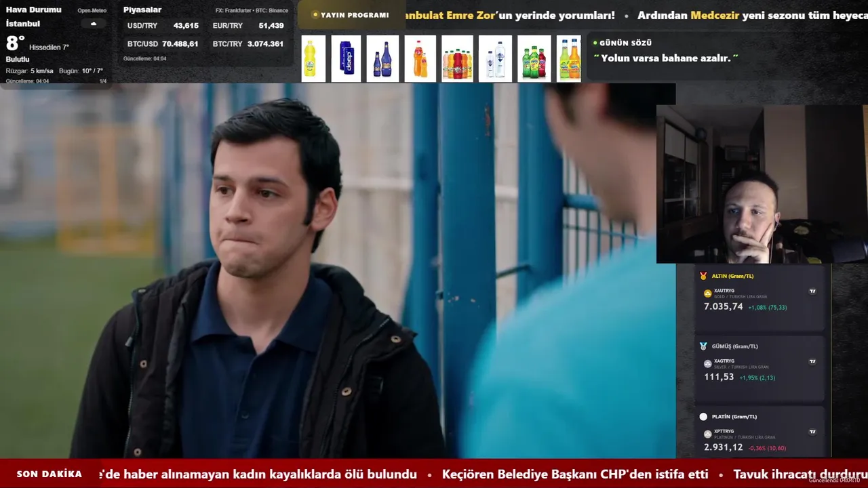868x488 pixels.
Task: Click the PLATİN (Gram/TL) card title
Action: pos(734,417)
